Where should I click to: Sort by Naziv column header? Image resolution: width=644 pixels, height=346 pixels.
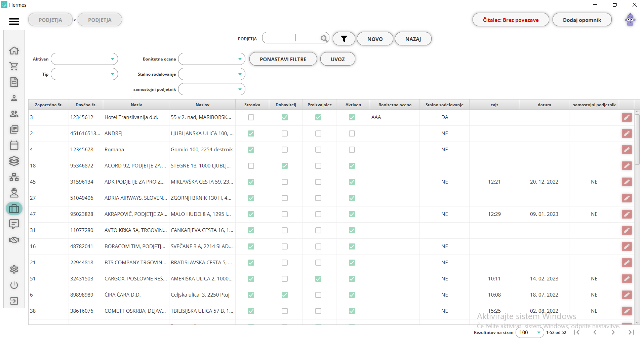click(x=136, y=105)
